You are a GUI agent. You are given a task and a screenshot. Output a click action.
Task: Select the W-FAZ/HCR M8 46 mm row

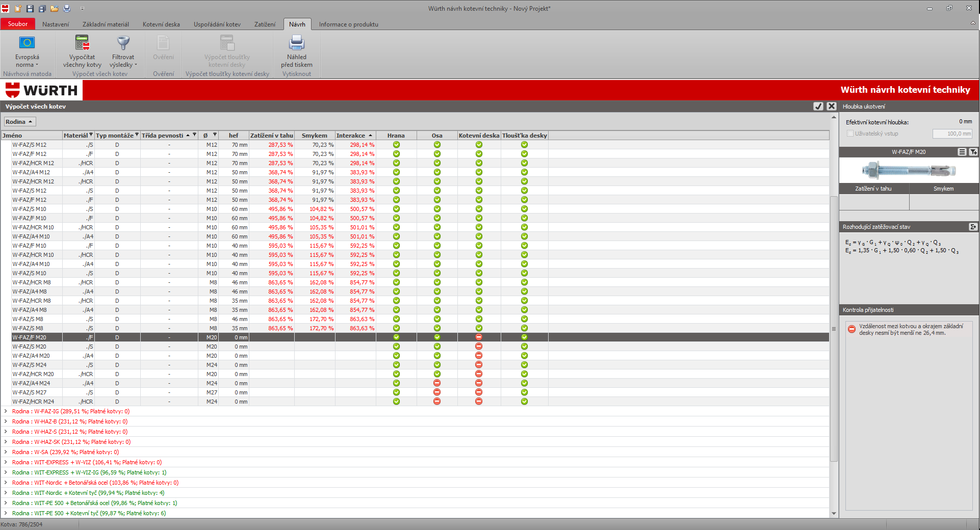pyautogui.click(x=415, y=282)
